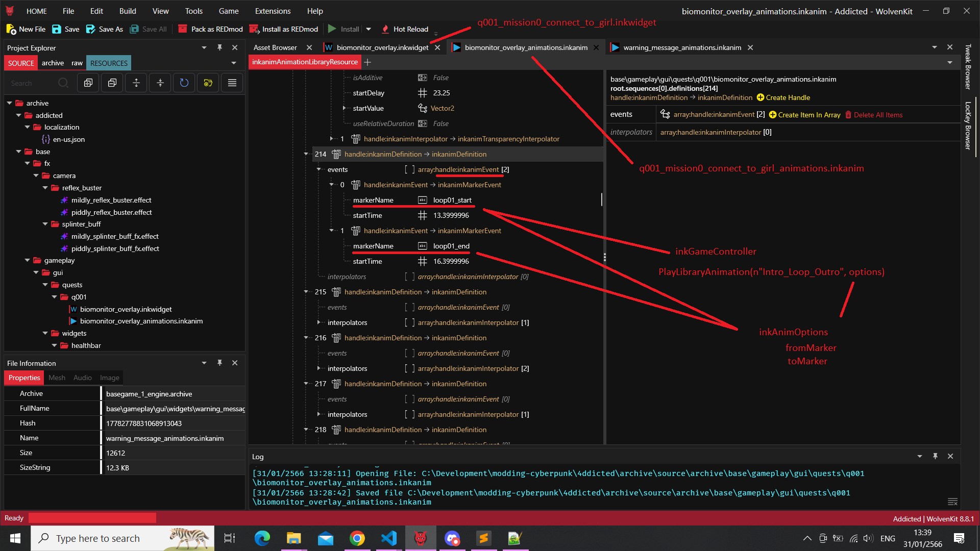Collapse the events array under definition 214
Screen dimensions: 980x551
pos(319,169)
